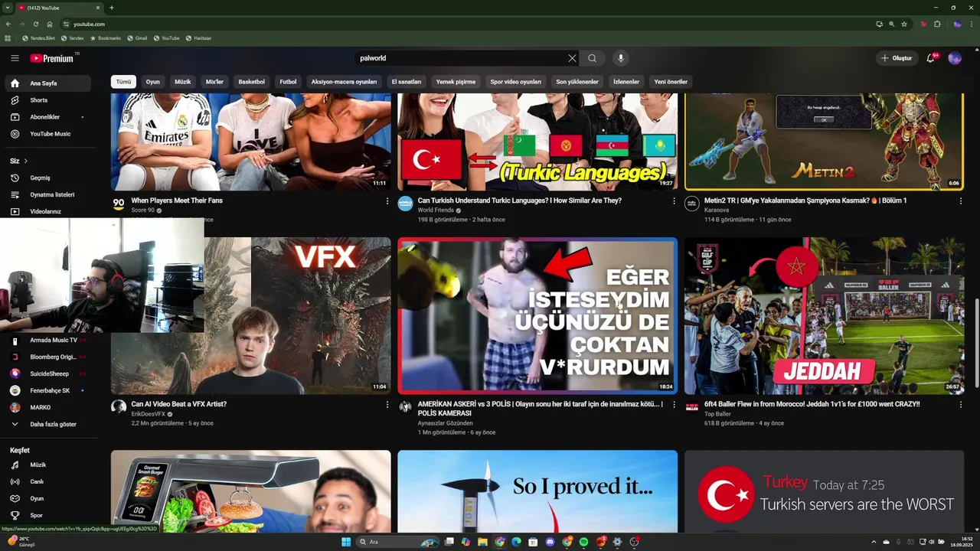Open Oyun under Keşfet
The width and height of the screenshot is (980, 551).
point(48,498)
